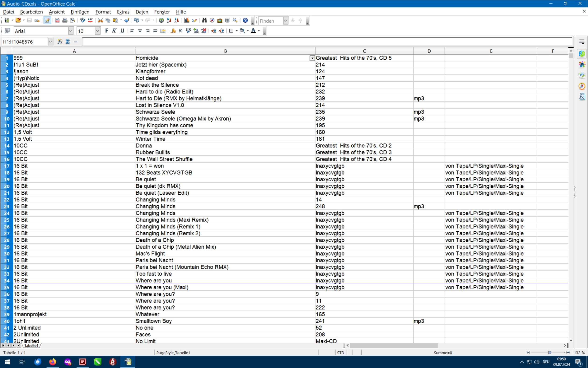Apply currency number format

tap(173, 31)
